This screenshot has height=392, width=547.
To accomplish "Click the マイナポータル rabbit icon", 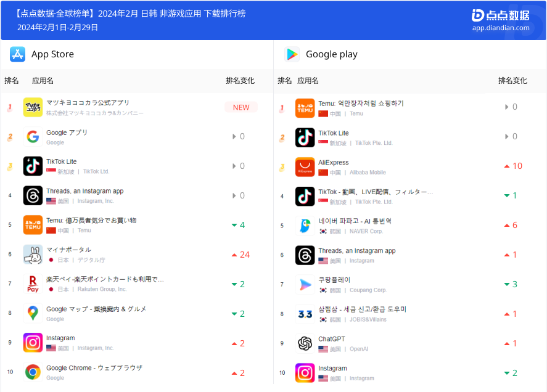I will click(x=33, y=254).
